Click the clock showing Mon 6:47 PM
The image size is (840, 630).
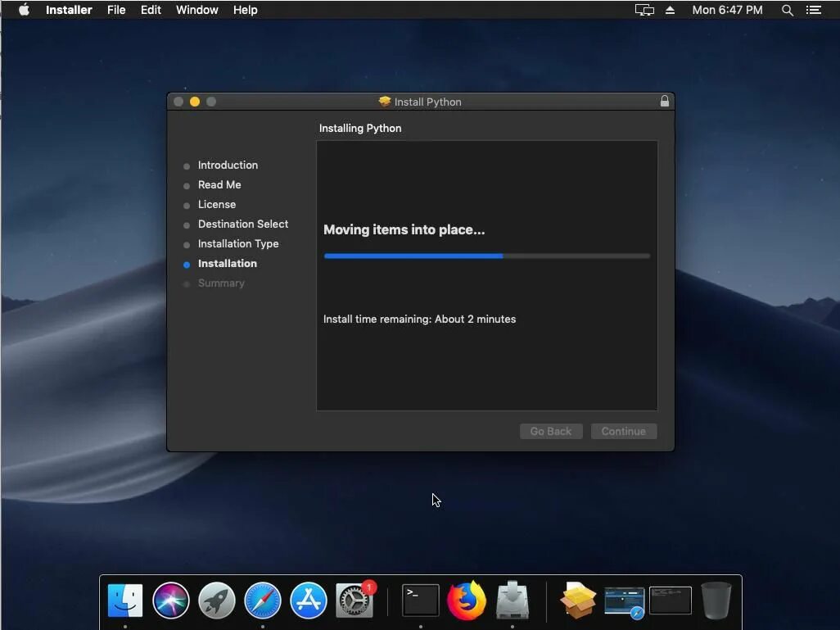(x=727, y=10)
